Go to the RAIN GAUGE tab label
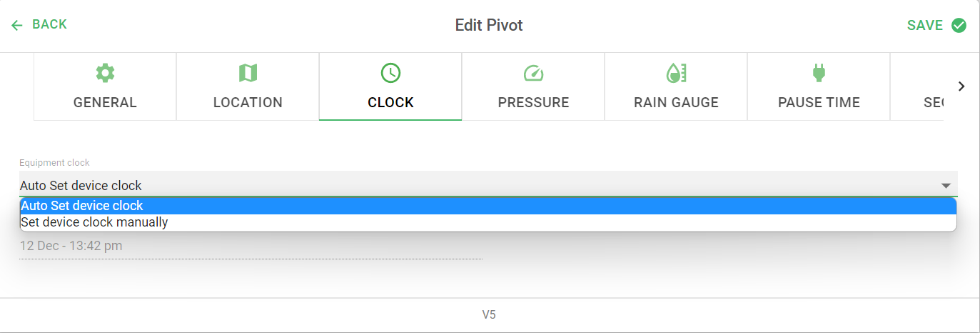The image size is (980, 333). (676, 102)
